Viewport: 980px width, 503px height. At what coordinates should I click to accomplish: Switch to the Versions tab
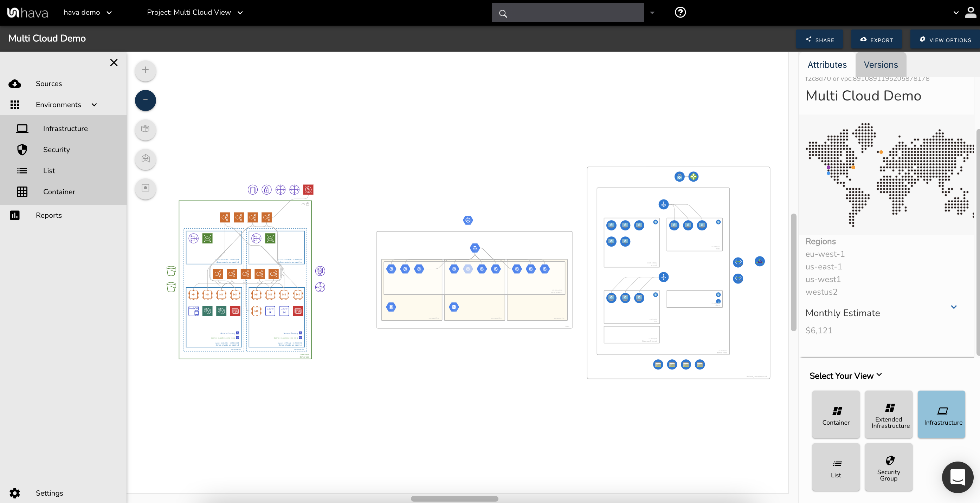coord(881,65)
